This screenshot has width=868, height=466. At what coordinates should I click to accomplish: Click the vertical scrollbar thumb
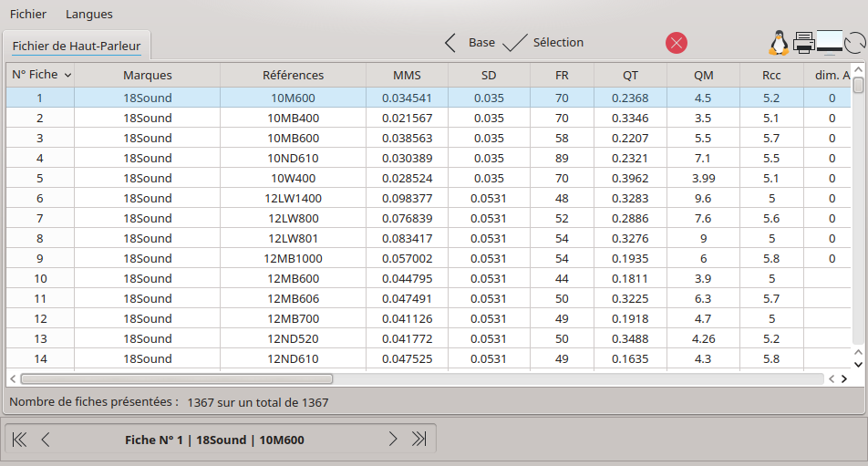(858, 85)
